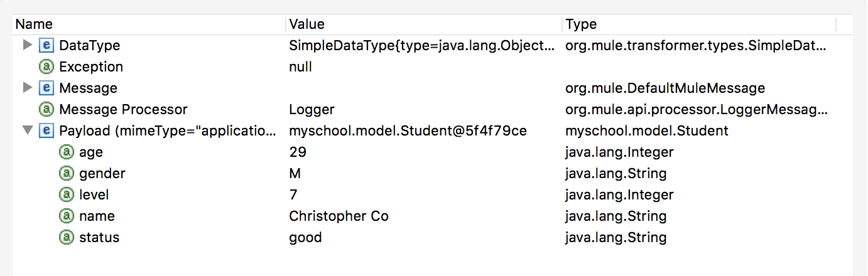This screenshot has height=276, width=868.
Task: Select the name row in Payload
Action: point(97,216)
